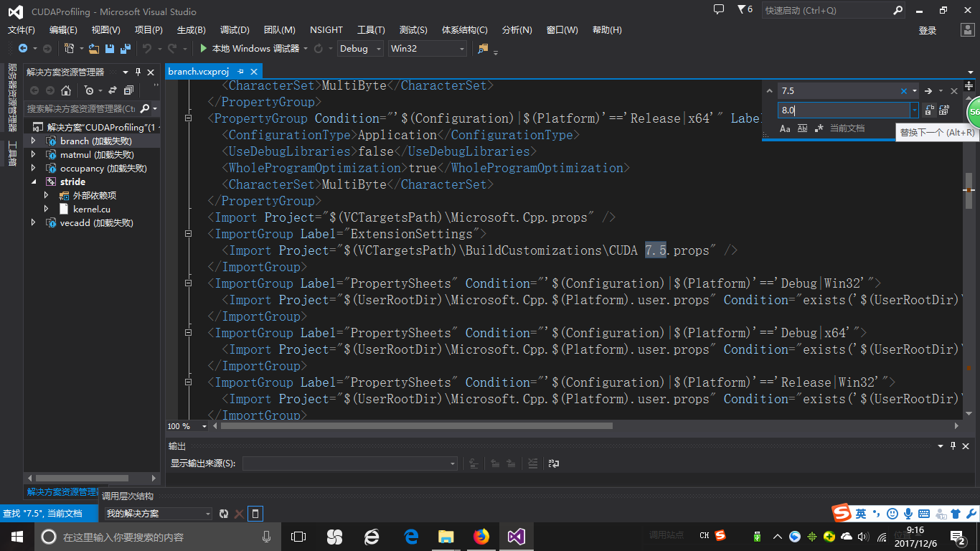The height and width of the screenshot is (551, 980).
Task: Open the 工具(T) menu
Action: pos(371,30)
